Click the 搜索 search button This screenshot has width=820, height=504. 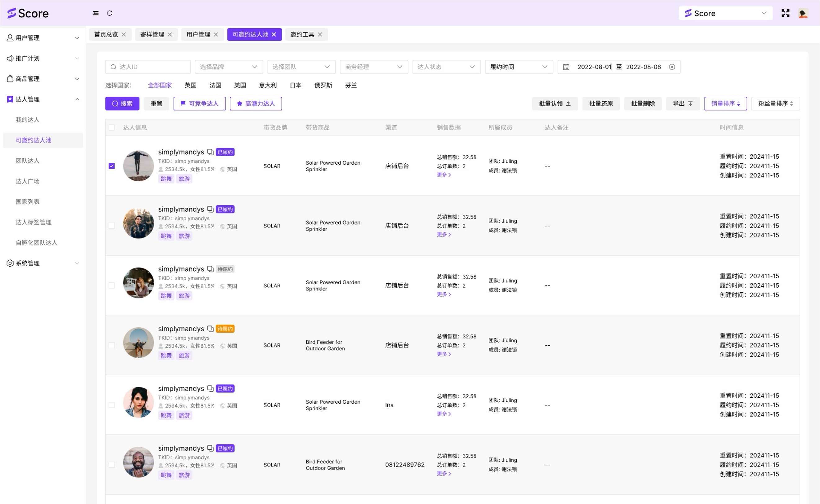pyautogui.click(x=122, y=103)
